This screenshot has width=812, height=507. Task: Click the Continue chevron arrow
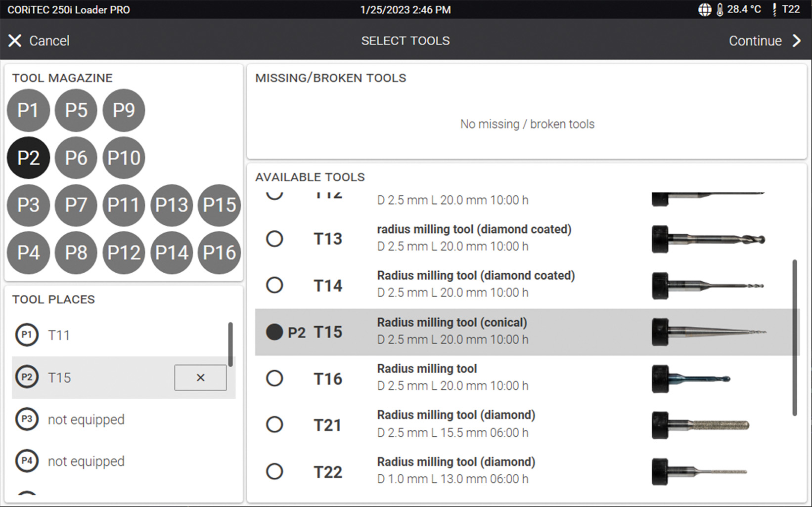(796, 41)
